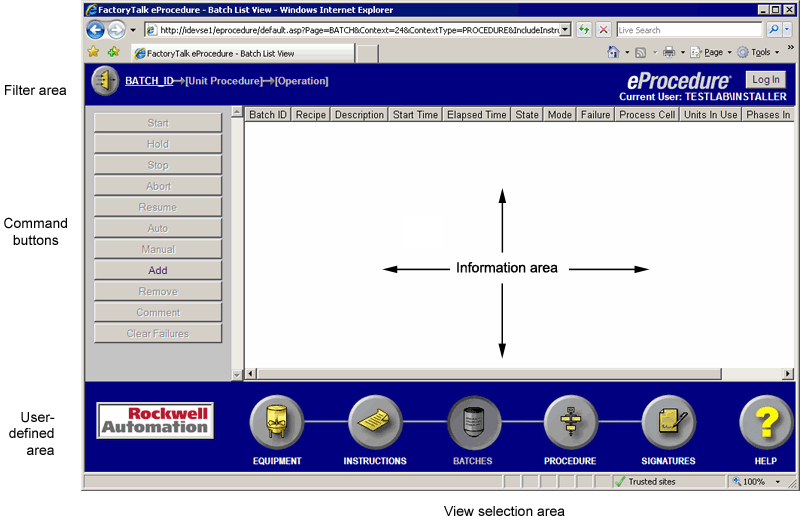Image resolution: width=800 pixels, height=528 pixels.
Task: Open the address bar URL dropdown
Action: [565, 30]
